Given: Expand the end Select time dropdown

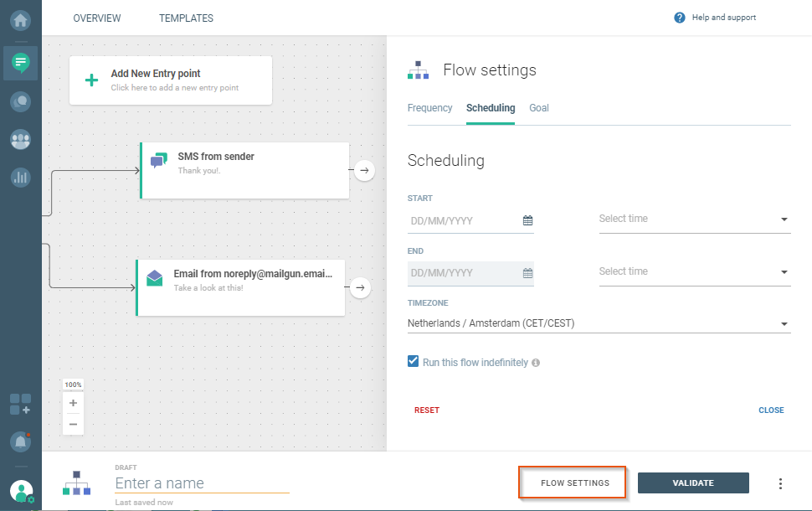Looking at the screenshot, I should (x=694, y=272).
